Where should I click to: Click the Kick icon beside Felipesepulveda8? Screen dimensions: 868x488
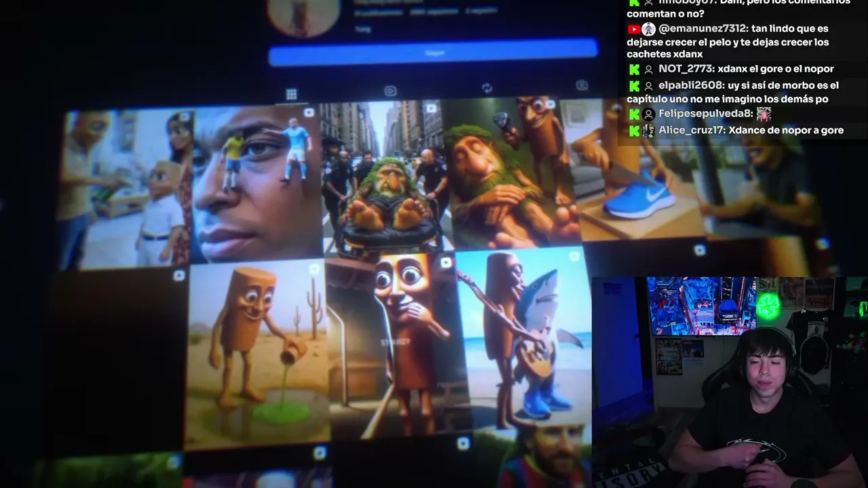pyautogui.click(x=634, y=114)
